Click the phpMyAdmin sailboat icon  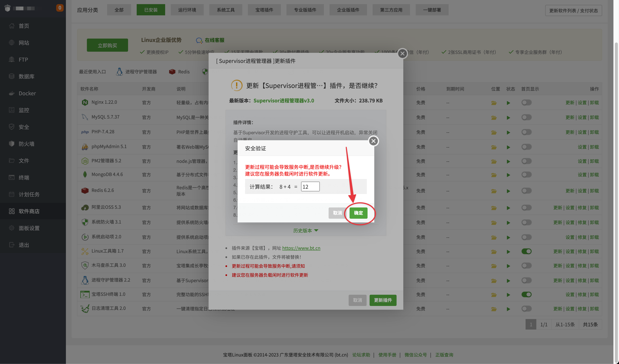[85, 147]
